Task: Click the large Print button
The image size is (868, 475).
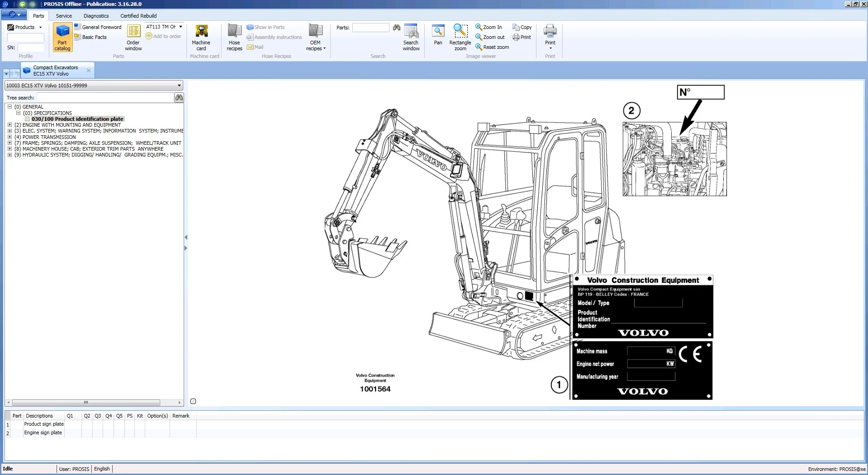Action: point(550,36)
